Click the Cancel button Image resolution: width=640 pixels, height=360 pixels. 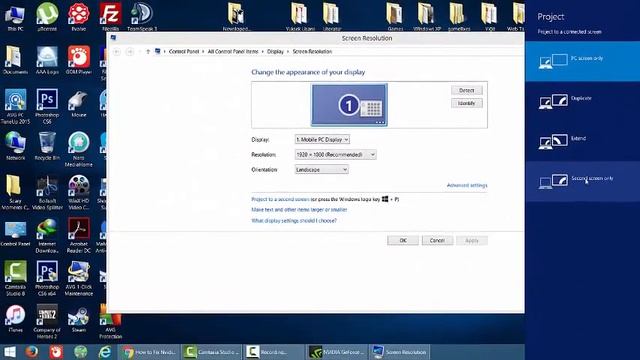pyautogui.click(x=437, y=240)
